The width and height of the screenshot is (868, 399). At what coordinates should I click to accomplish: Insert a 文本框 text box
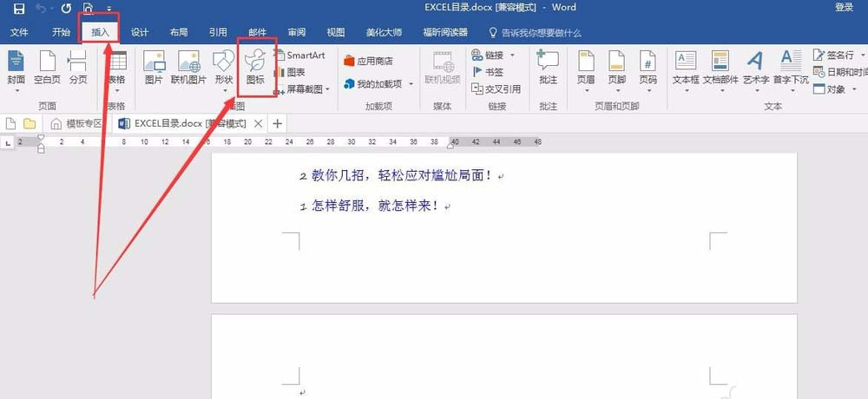click(x=686, y=71)
